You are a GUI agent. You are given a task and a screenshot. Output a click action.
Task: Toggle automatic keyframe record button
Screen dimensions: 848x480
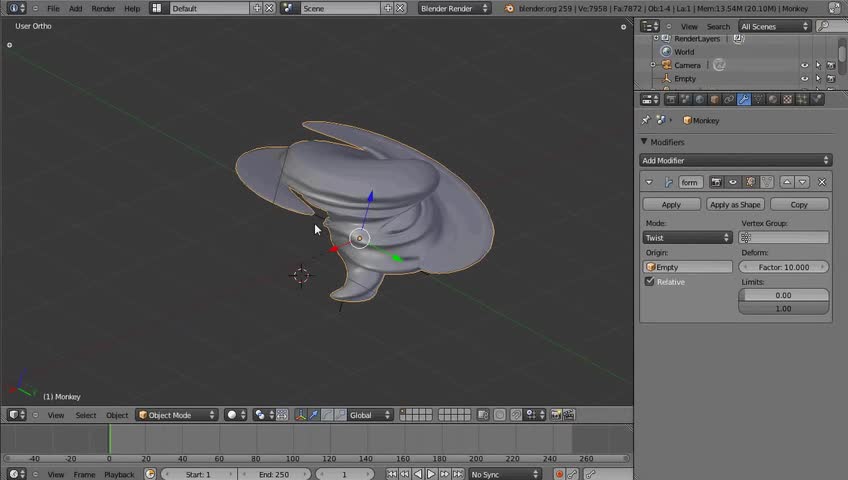(x=559, y=474)
